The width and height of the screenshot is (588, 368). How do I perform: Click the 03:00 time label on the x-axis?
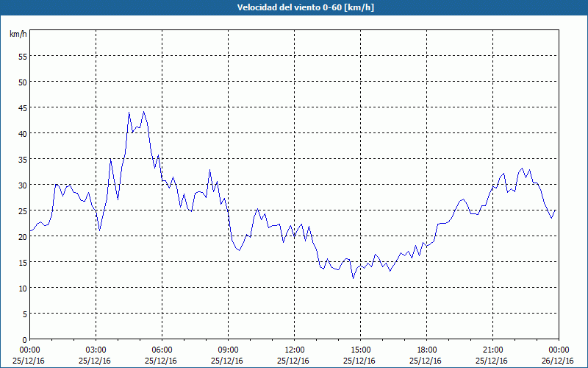point(96,350)
